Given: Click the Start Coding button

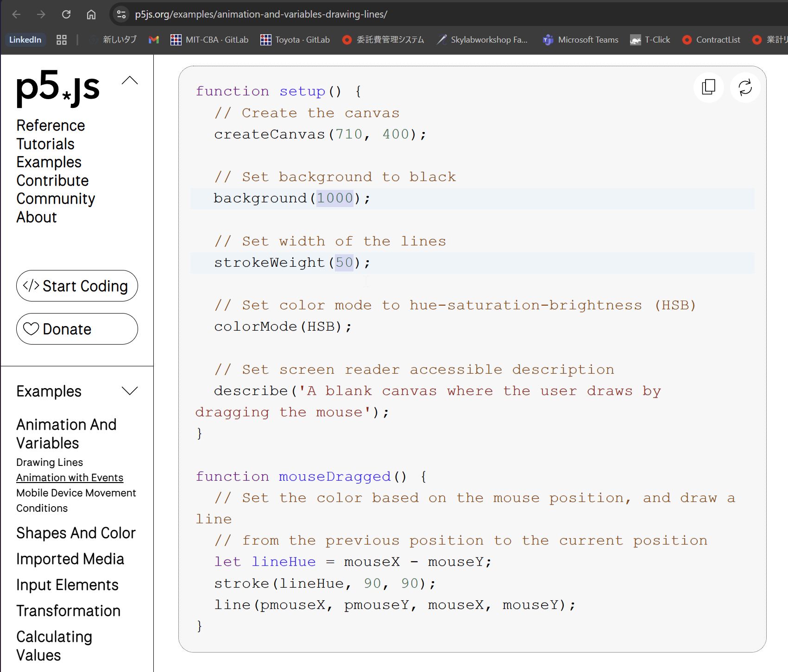Looking at the screenshot, I should tap(77, 286).
